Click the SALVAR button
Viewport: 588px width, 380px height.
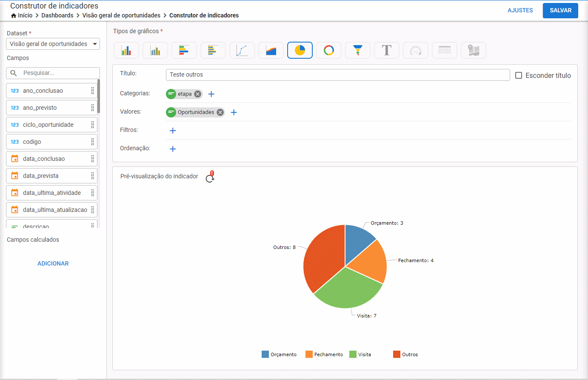coord(560,11)
